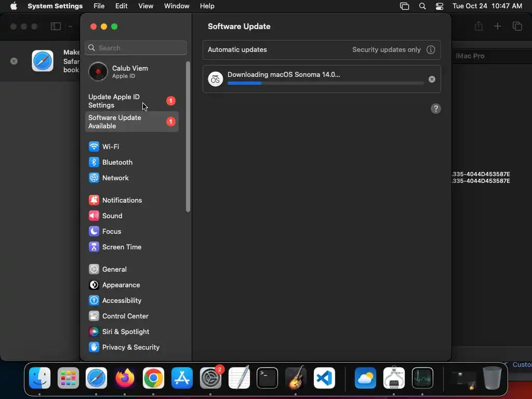Open App Store from the Dock

(x=182, y=378)
